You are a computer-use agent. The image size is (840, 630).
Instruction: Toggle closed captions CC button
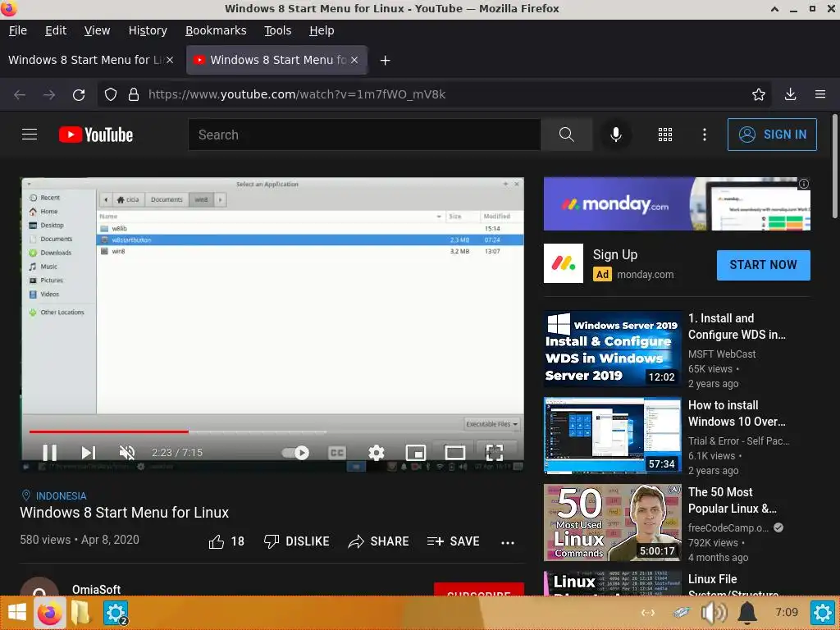337,453
